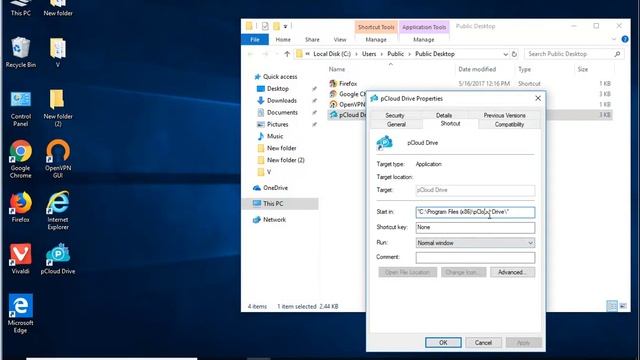Select the New folder (2) desktop icon
The height and width of the screenshot is (360, 640).
(58, 108)
